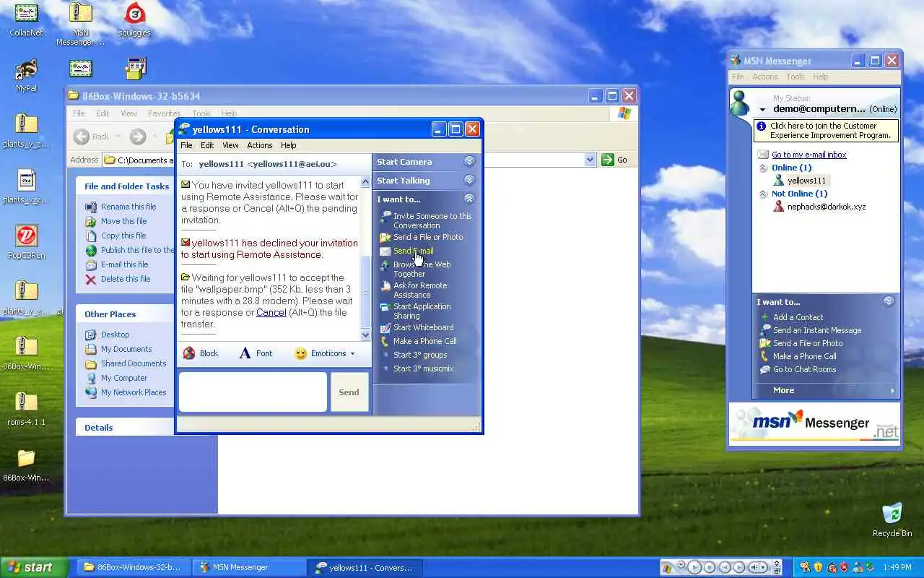The width and height of the screenshot is (924, 578).
Task: Collapse the Online (1) group
Action: click(x=763, y=168)
